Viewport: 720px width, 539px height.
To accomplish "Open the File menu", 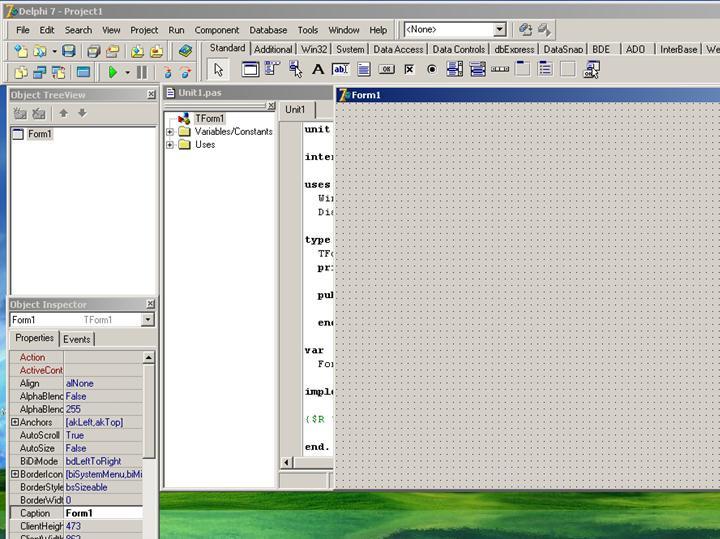I will 22,30.
